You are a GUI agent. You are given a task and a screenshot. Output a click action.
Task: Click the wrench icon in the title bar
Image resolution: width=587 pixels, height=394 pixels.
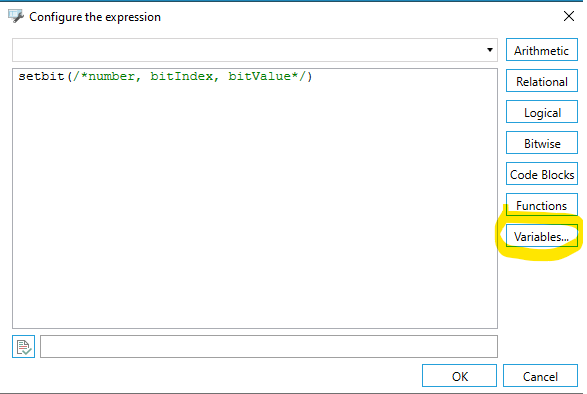[x=16, y=16]
